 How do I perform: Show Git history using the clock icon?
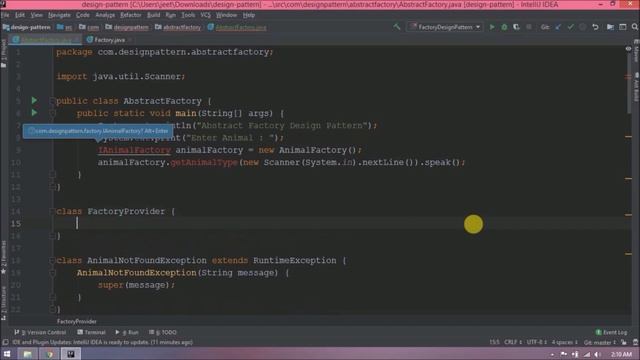tap(582, 27)
